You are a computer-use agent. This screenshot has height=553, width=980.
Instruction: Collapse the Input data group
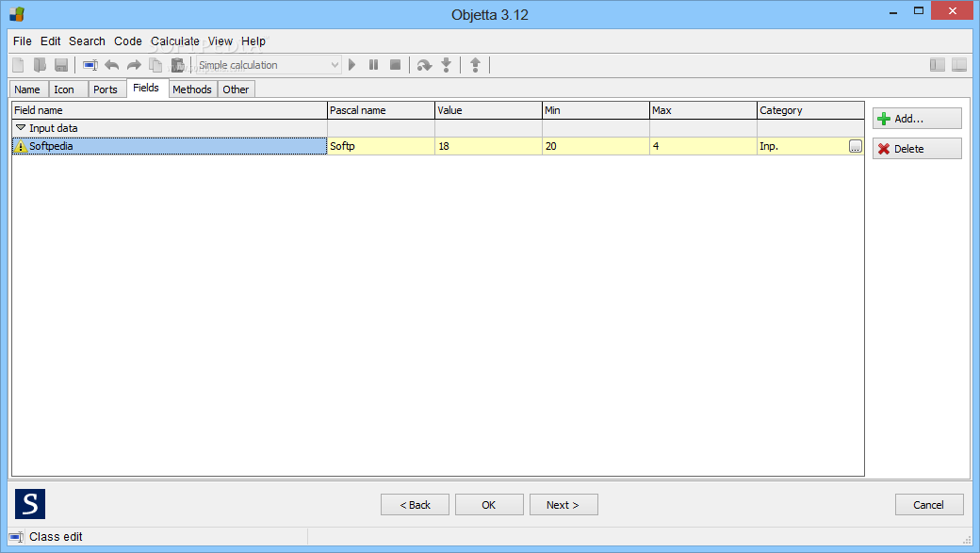(x=21, y=128)
